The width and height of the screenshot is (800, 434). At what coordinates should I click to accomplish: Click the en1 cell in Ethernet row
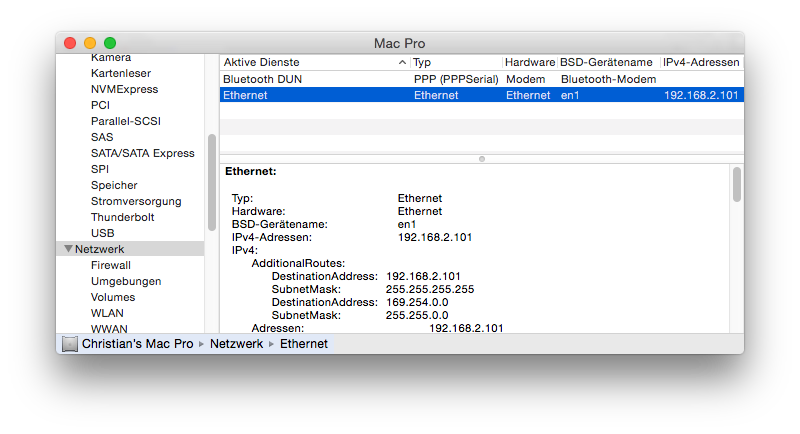click(x=570, y=95)
